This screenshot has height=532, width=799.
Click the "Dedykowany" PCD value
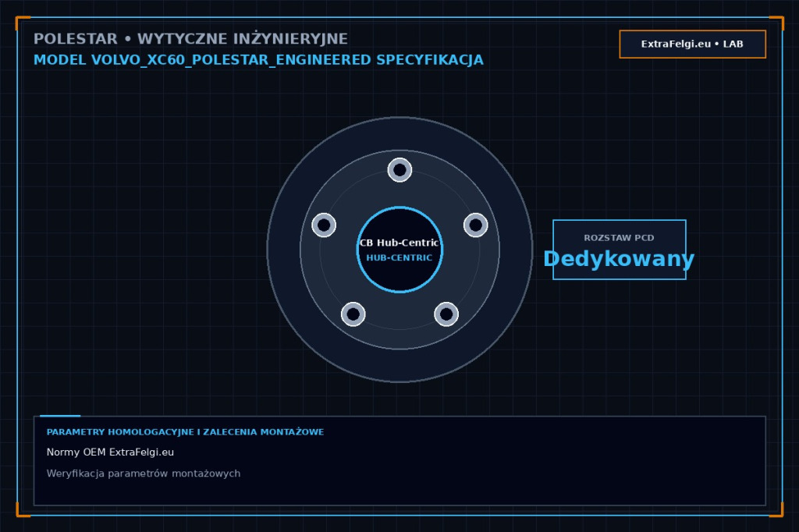click(x=619, y=259)
